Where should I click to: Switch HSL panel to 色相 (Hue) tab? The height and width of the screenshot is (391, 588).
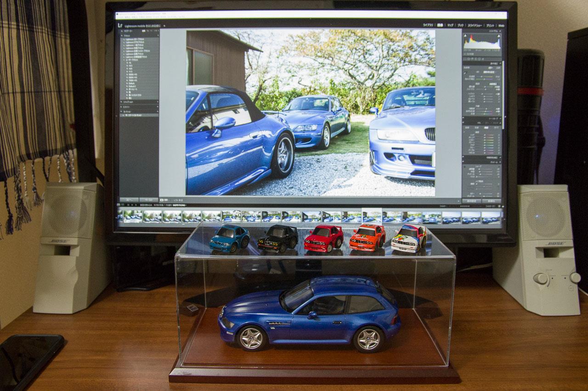467,127
